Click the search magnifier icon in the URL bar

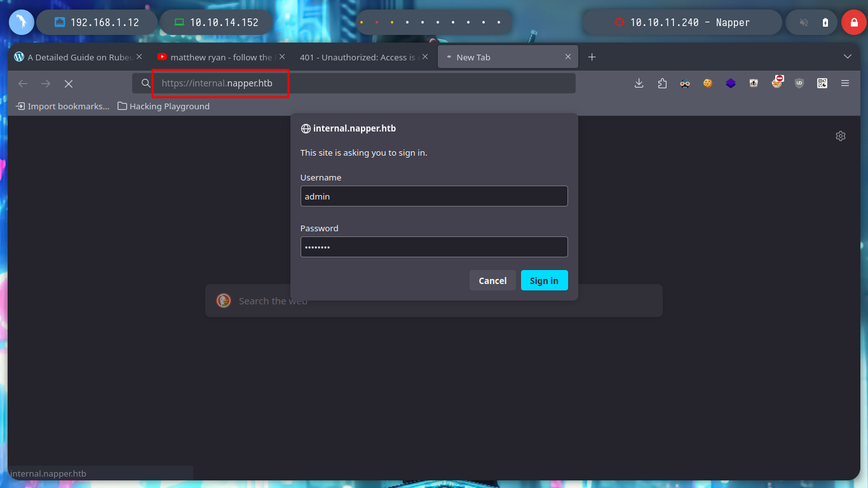click(146, 83)
